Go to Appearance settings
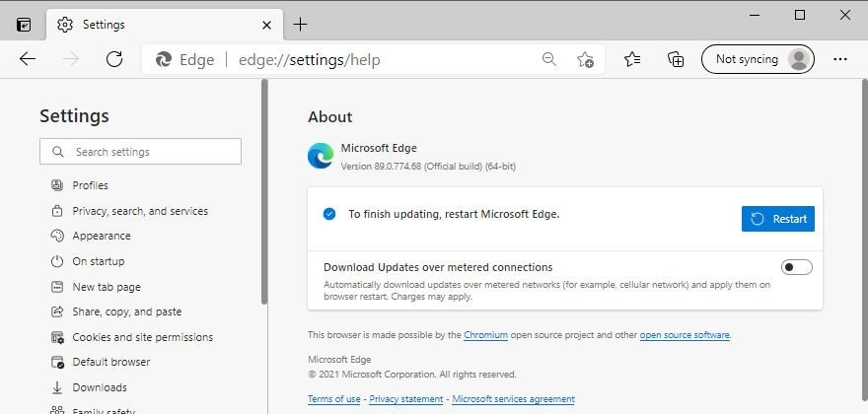Image resolution: width=868 pixels, height=414 pixels. point(102,236)
